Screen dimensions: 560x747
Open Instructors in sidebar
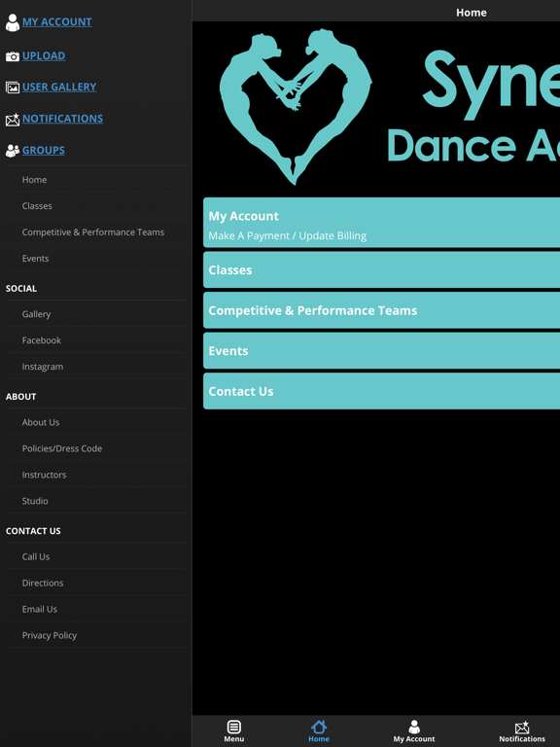click(x=95, y=475)
